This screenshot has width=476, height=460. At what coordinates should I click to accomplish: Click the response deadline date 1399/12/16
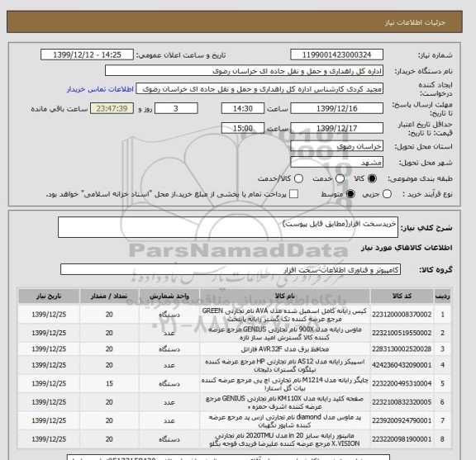pyautogui.click(x=336, y=108)
